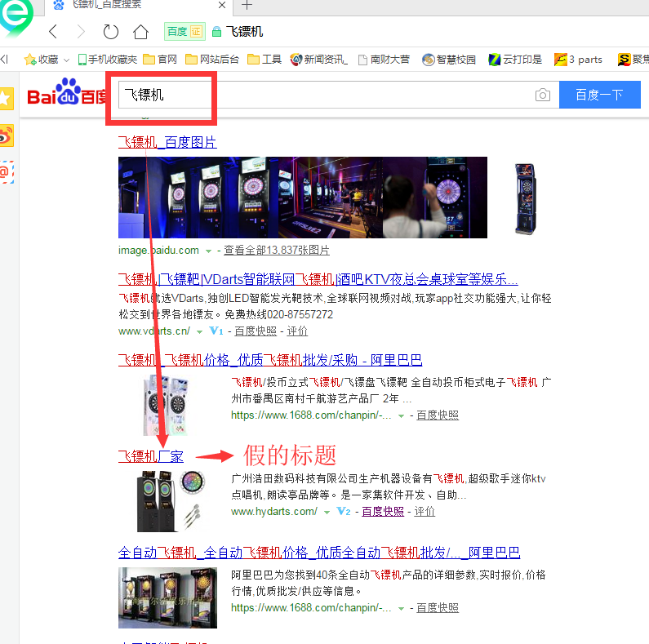
Task: Expand the 收藏 dropdown arrow
Action: click(x=66, y=60)
